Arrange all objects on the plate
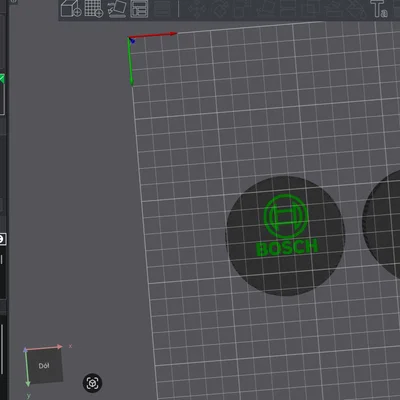Viewport: 400px width, 400px height. pos(139,9)
